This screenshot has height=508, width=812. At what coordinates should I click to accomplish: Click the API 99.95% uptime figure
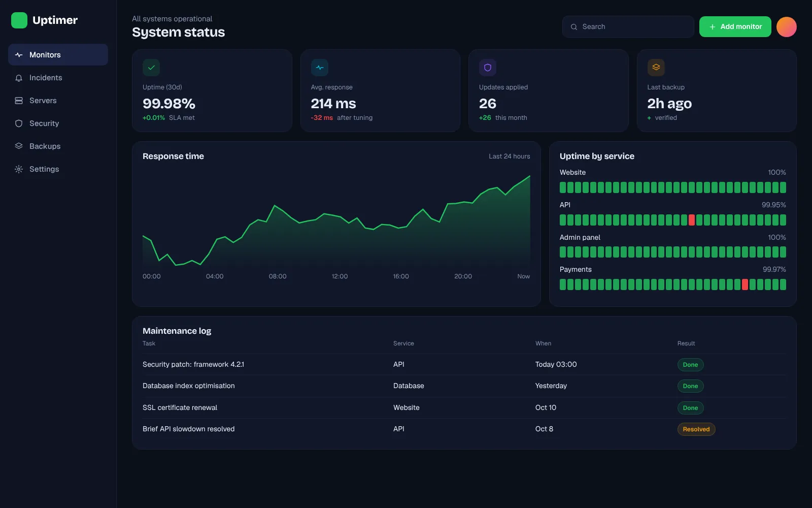point(773,205)
